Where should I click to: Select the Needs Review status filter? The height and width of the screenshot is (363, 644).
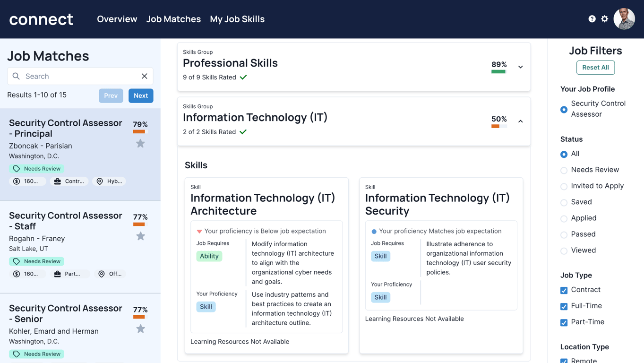point(564,170)
